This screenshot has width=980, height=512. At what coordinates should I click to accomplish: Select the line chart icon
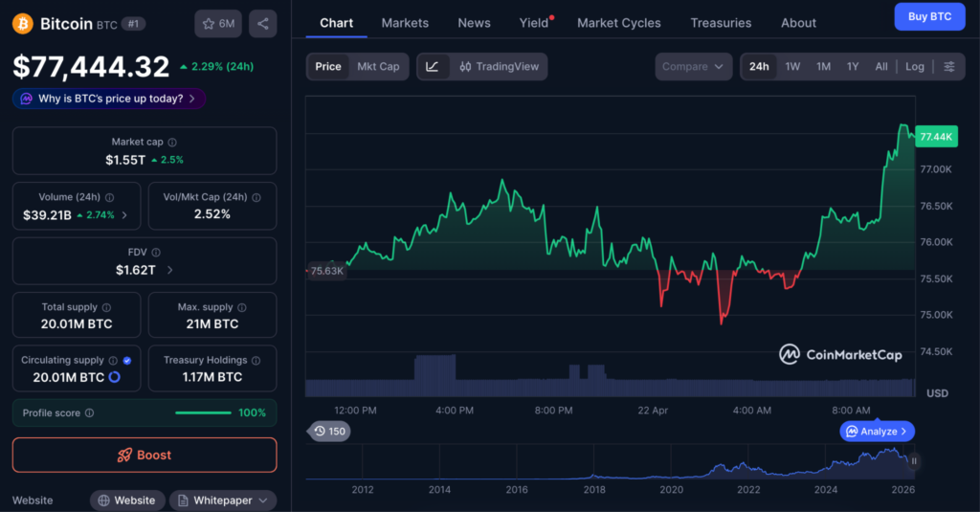point(433,67)
